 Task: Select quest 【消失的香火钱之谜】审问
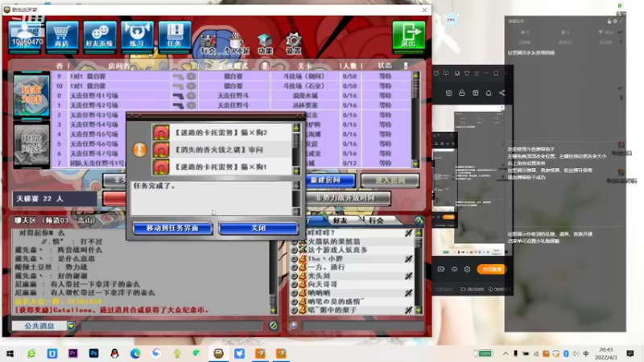click(x=222, y=150)
